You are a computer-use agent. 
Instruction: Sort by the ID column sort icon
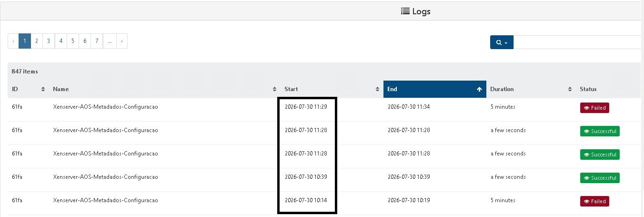click(43, 89)
